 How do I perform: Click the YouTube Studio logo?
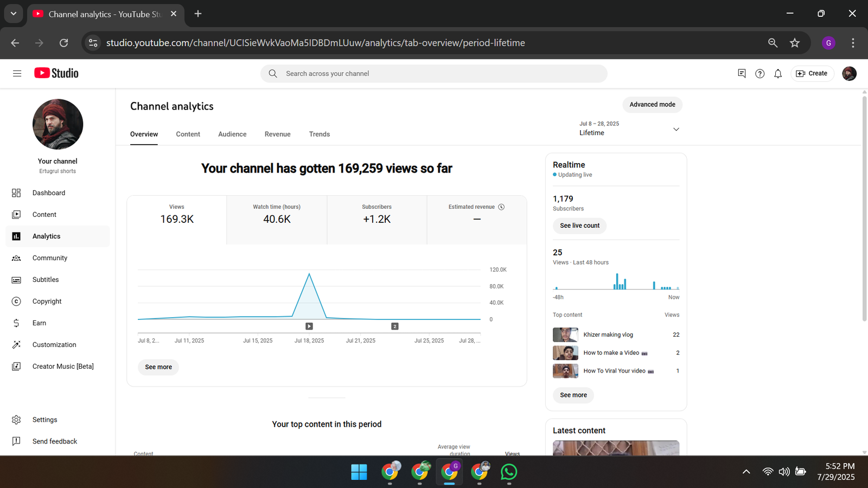[x=56, y=73]
